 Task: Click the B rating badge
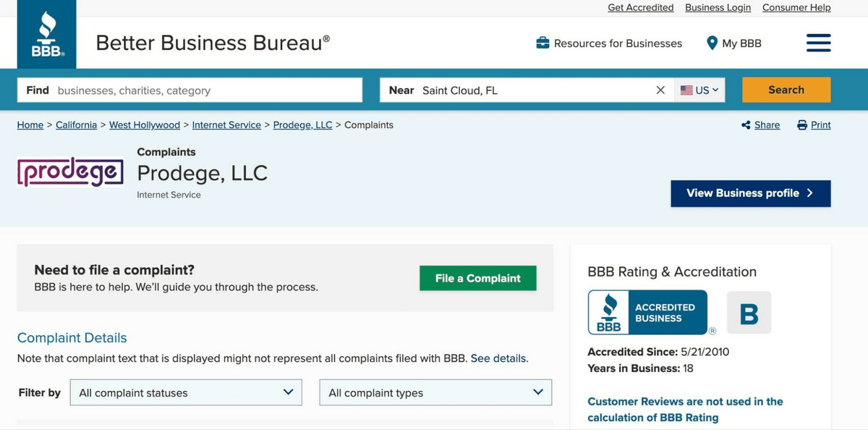(749, 313)
